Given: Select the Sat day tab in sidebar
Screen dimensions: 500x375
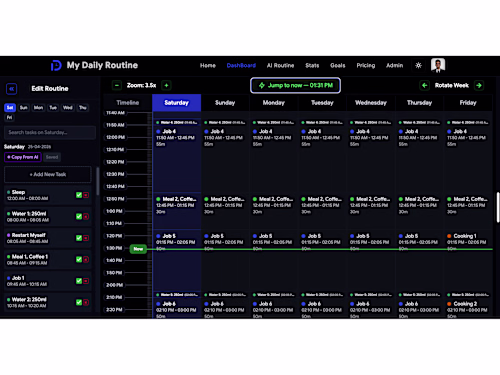Looking at the screenshot, I should 10,108.
